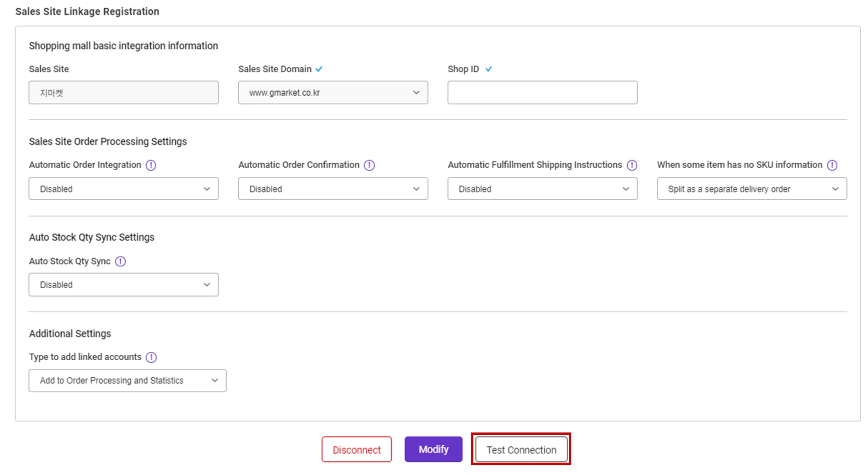
Task: Expand Automatic Fulfillment Shipping Instructions dropdown
Action: 542,189
